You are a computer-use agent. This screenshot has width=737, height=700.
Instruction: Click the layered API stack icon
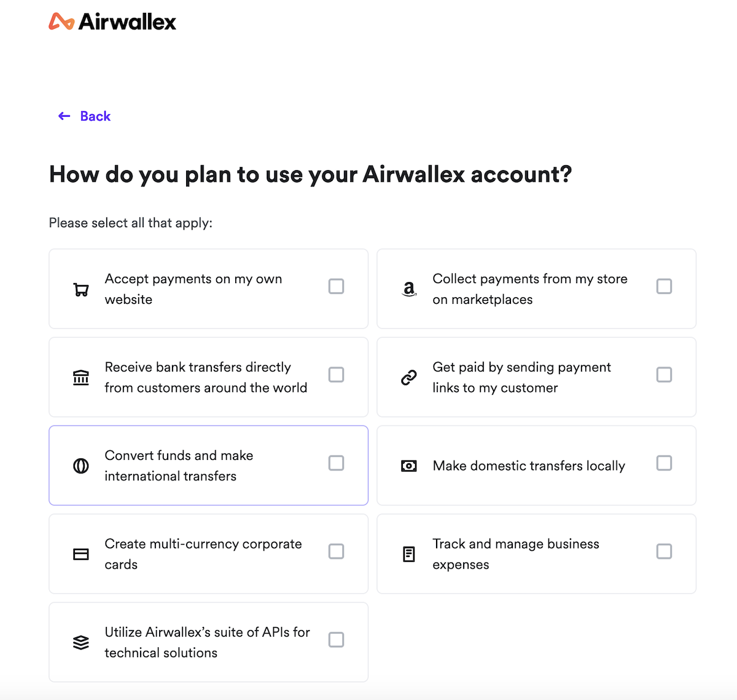click(x=80, y=642)
